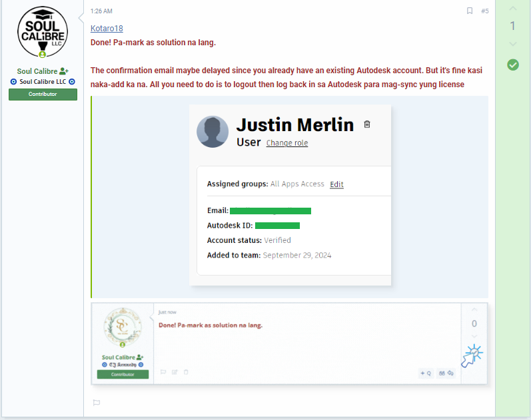This screenshot has height=420, width=531.
Task: Click the Soul Calibre name in the reply preview
Action: pyautogui.click(x=118, y=357)
